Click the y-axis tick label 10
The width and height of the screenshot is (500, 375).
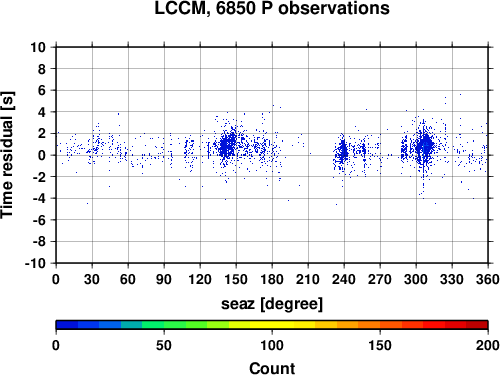38,47
